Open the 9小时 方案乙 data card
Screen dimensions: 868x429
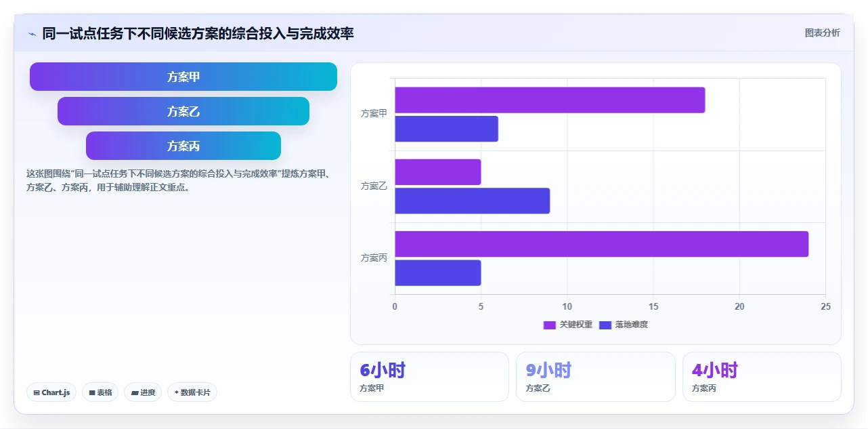click(x=596, y=377)
